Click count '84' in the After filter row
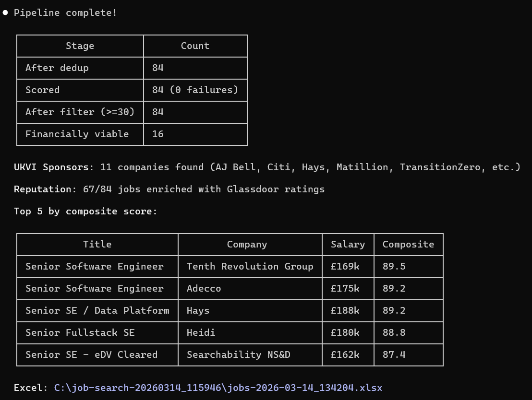Image resolution: width=532 pixels, height=400 pixels. (158, 112)
